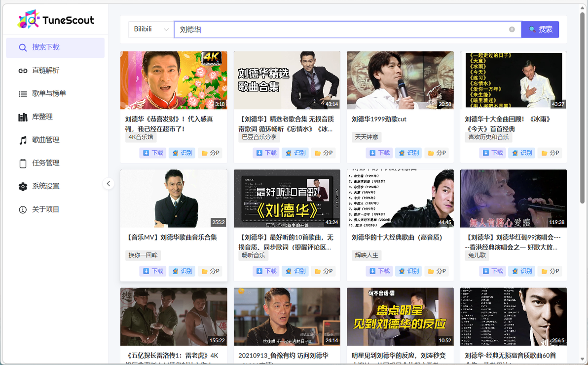Open 分P for the 换你一回眸 video
This screenshot has height=365, width=588.
210,271
